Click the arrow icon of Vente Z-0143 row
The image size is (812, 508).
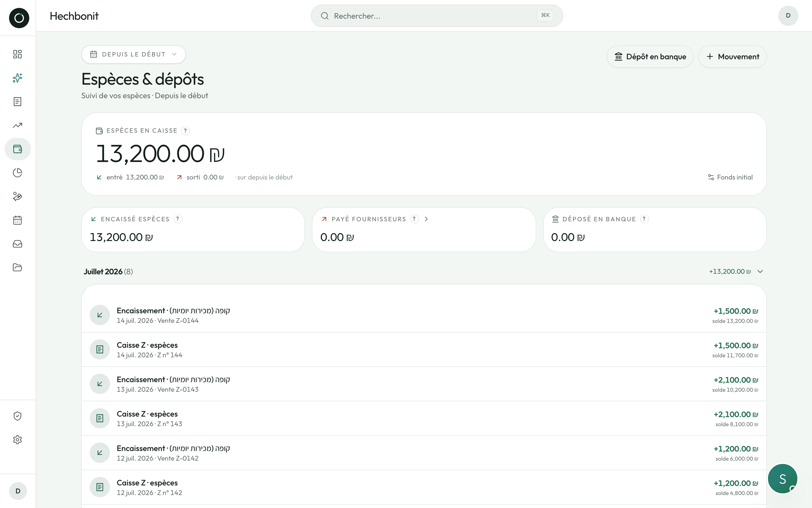coord(100,384)
